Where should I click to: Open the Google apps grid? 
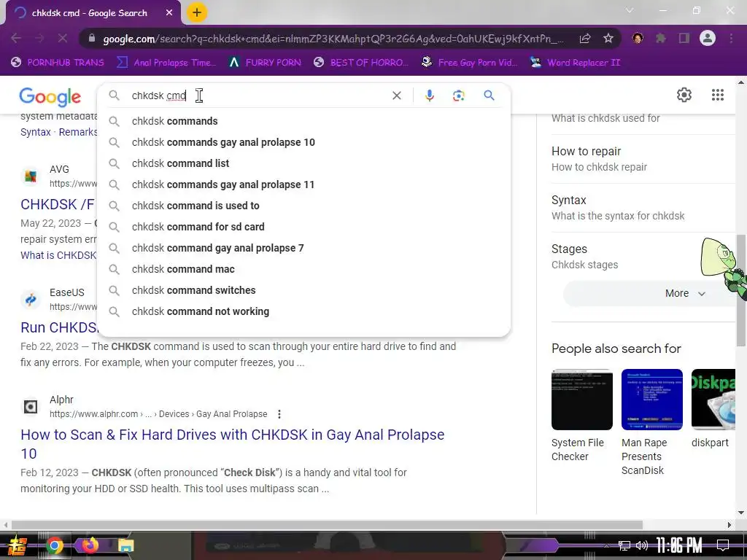pos(718,95)
